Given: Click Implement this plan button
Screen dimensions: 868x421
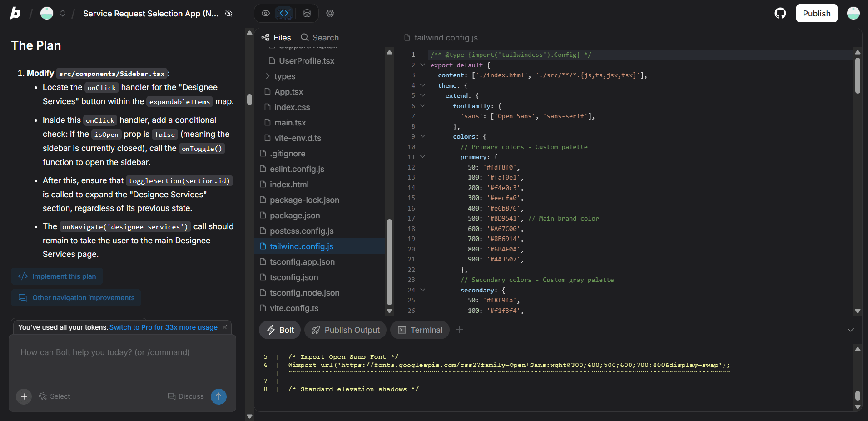Looking at the screenshot, I should pos(57,276).
